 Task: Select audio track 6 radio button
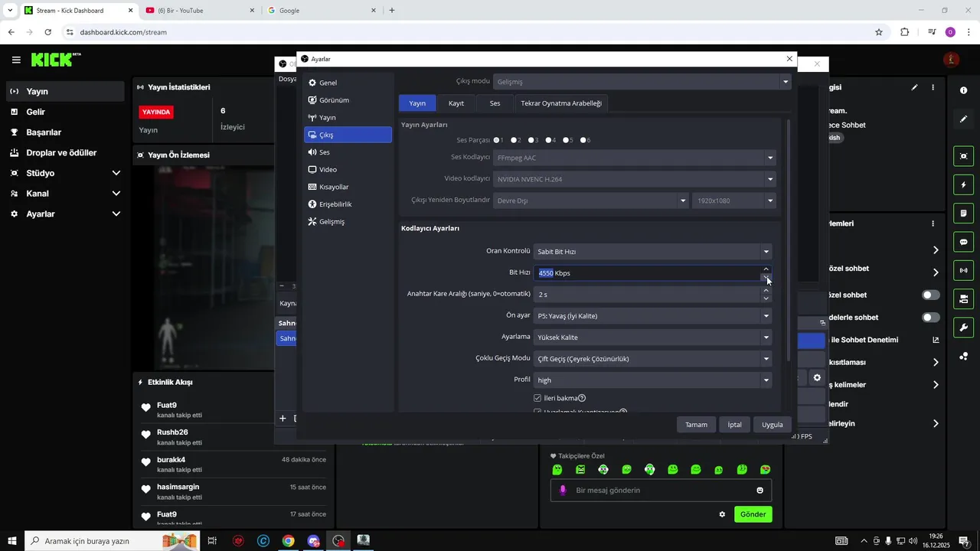click(583, 140)
